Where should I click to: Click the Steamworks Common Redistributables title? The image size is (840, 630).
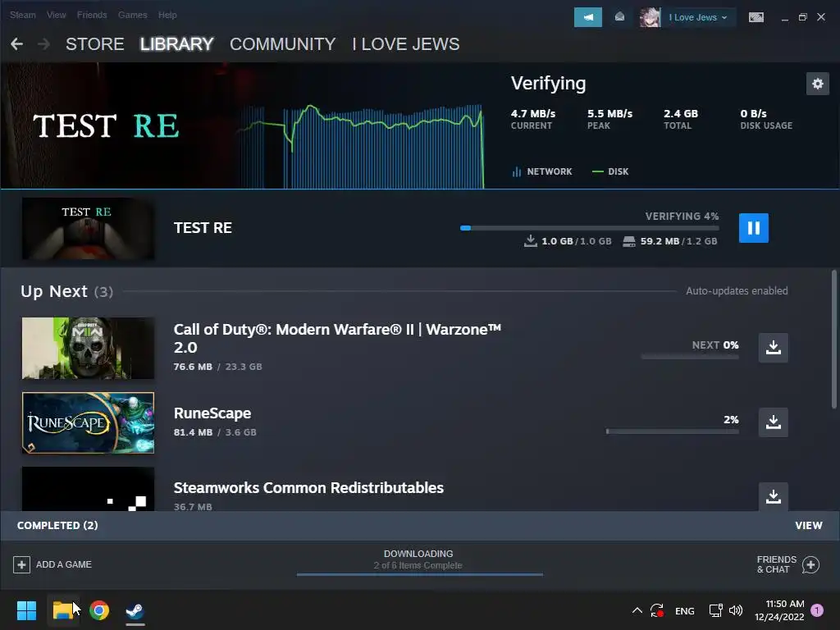pos(308,488)
